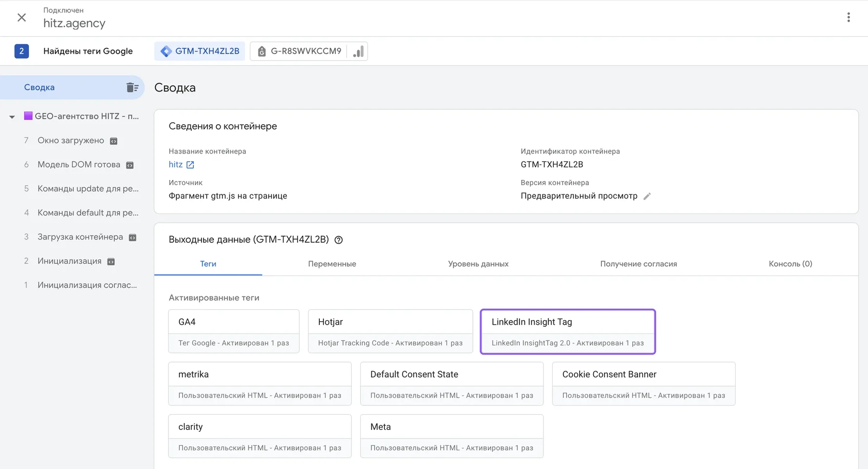Click the code icon beside Загрузка контейнера
The width and height of the screenshot is (868, 469).
coord(132,237)
